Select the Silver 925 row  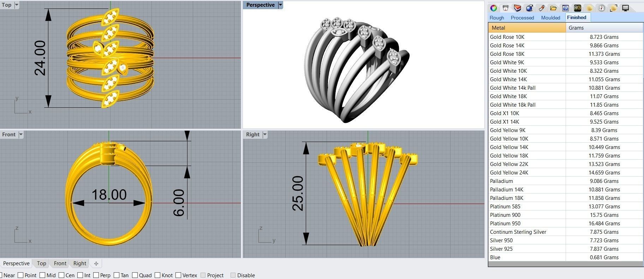[x=566, y=249]
